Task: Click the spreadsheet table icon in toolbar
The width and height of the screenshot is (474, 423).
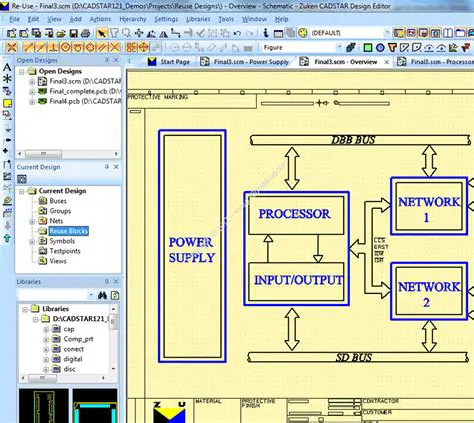Action: coord(278,33)
